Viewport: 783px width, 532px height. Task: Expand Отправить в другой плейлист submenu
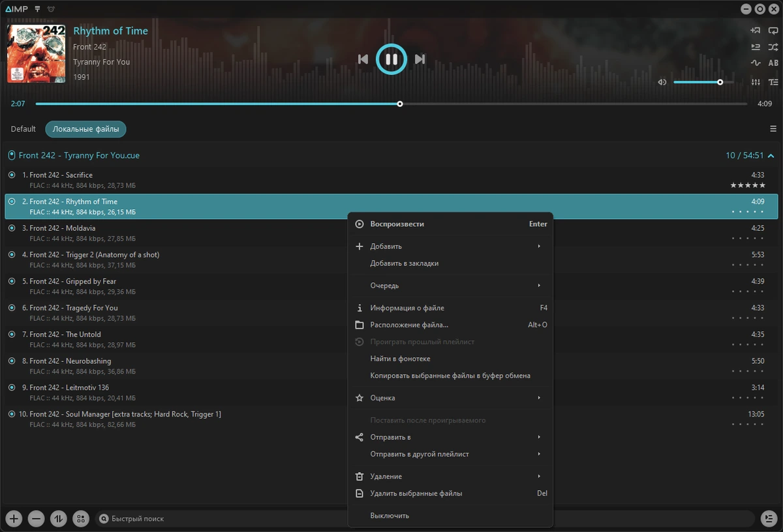[x=450, y=454]
